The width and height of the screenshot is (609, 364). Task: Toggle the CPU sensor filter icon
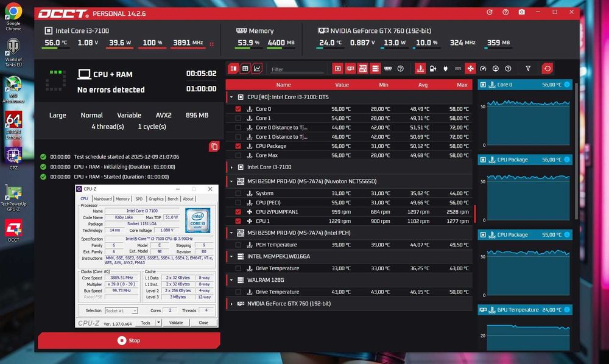click(x=338, y=69)
